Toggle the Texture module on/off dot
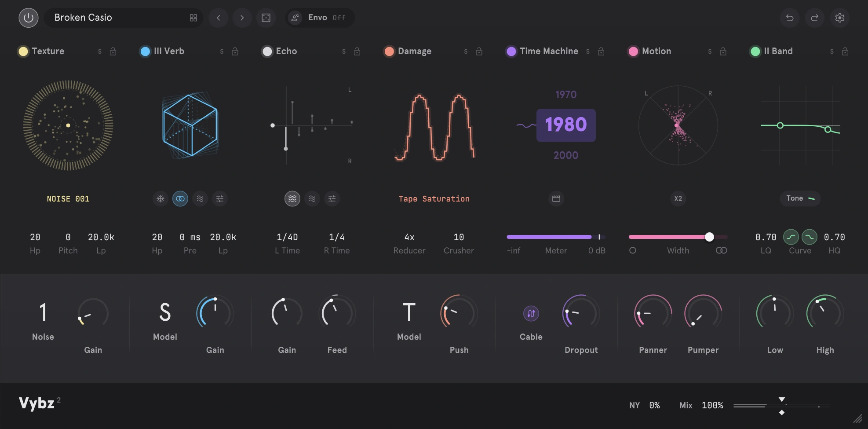This screenshot has height=429, width=868. point(23,51)
